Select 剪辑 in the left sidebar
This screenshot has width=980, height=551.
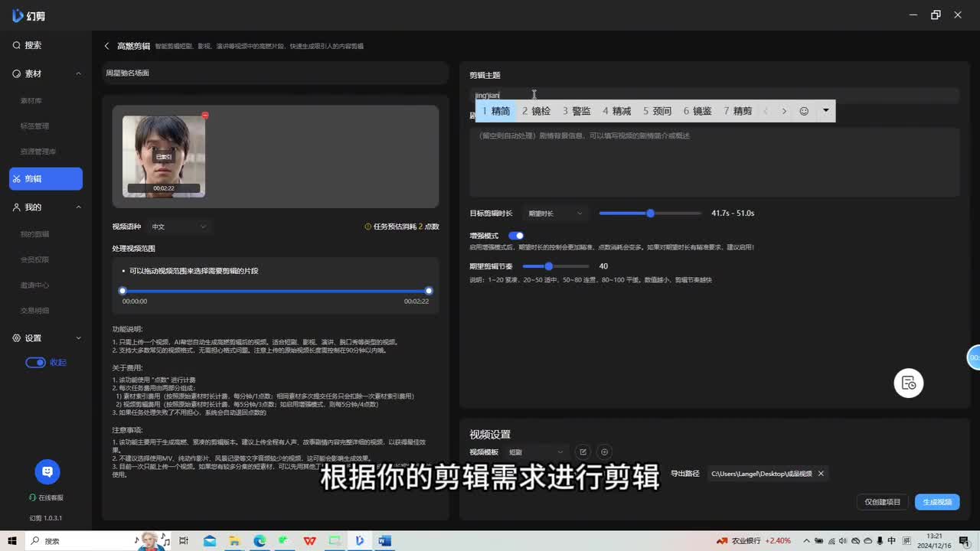pos(46,179)
